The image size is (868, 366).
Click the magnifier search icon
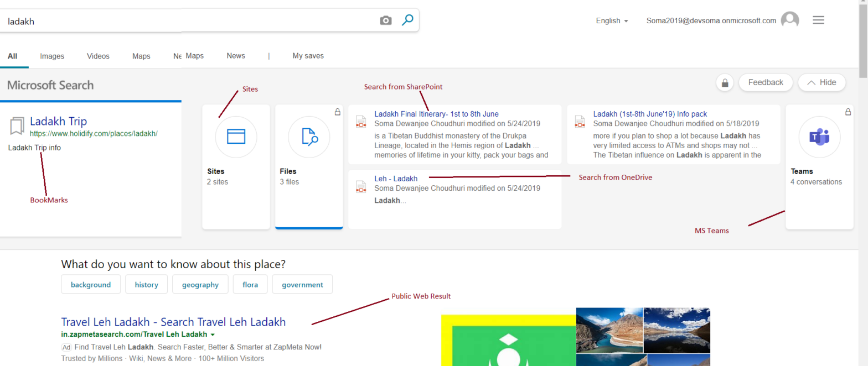pos(407,20)
